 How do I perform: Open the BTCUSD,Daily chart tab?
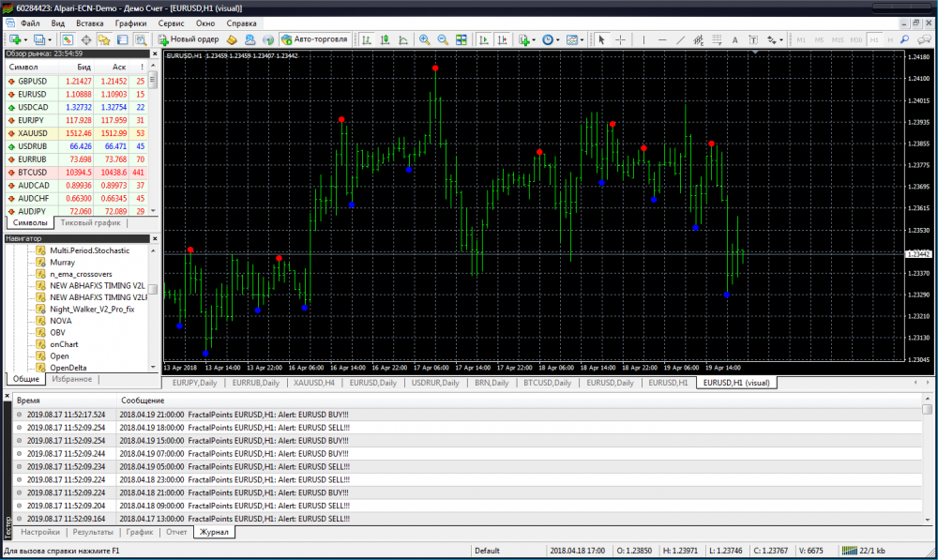(x=548, y=383)
